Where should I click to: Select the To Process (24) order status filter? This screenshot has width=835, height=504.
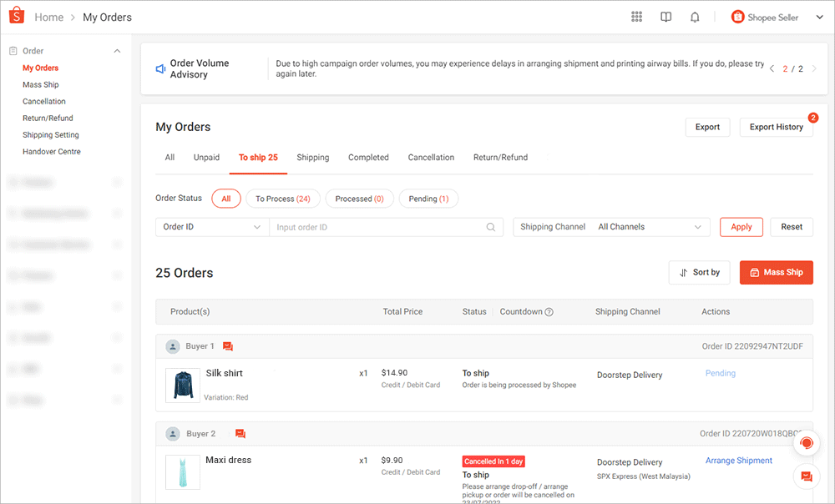283,199
